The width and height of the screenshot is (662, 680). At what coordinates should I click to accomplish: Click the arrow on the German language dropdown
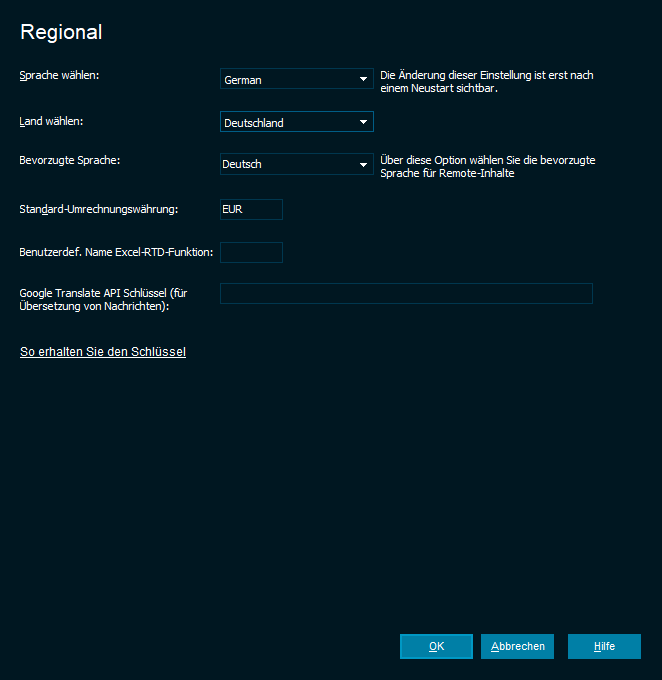(363, 79)
